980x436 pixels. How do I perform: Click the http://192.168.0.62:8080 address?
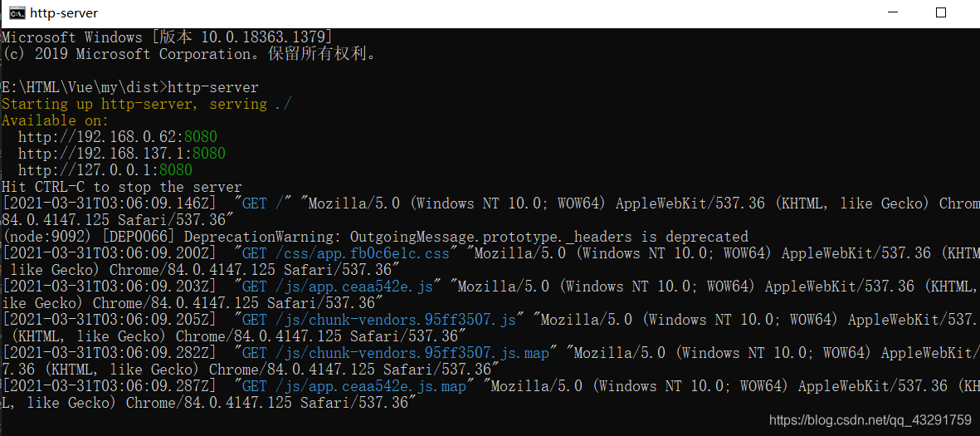tap(118, 137)
